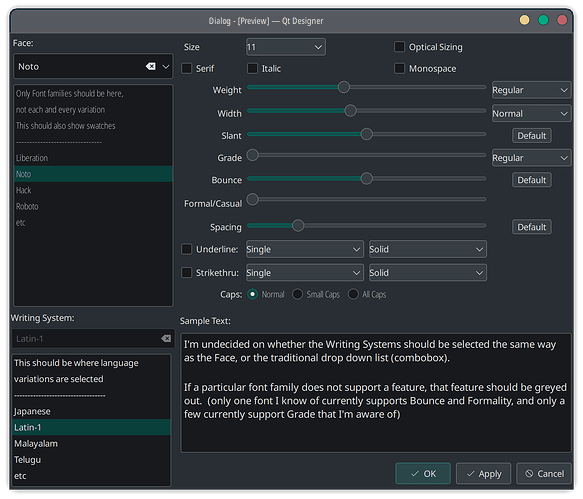The width and height of the screenshot is (583, 499).
Task: Click the Bounce slider handle
Action: point(367,178)
